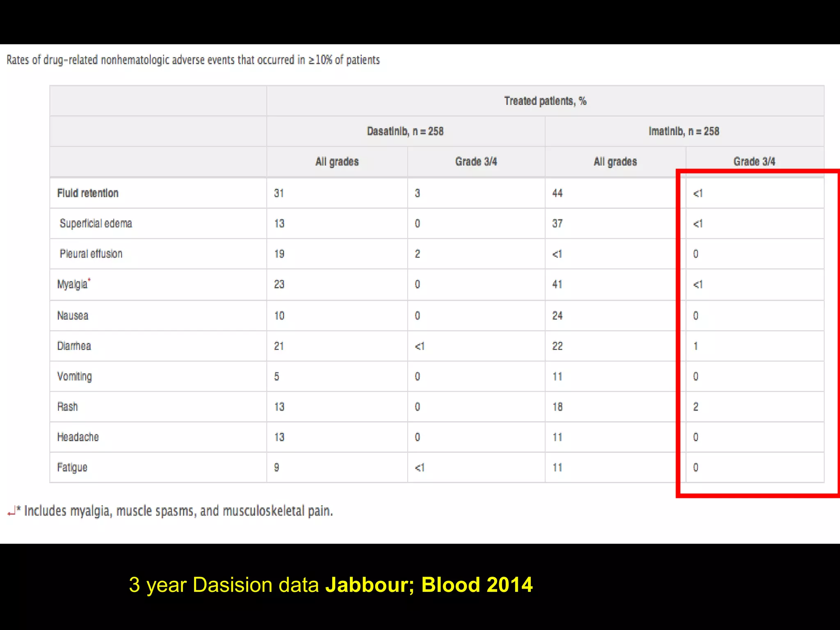Click the 44 value in Fluid retention row

pos(557,193)
